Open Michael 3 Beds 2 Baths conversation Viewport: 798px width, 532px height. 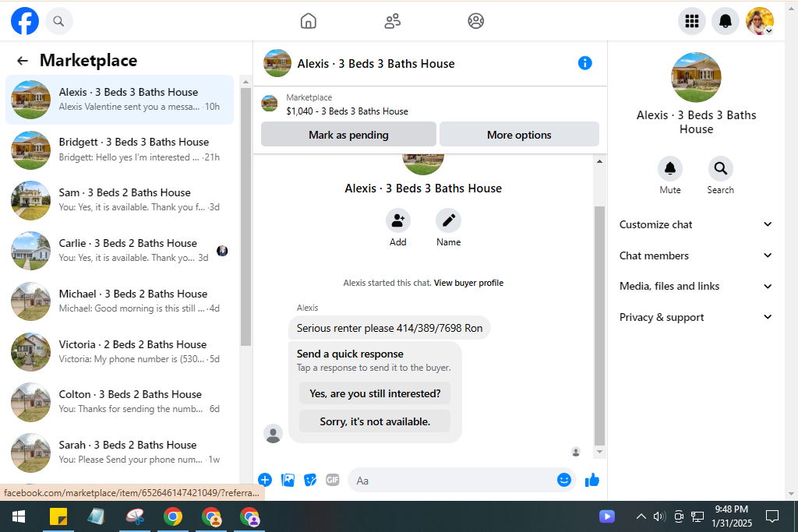119,301
